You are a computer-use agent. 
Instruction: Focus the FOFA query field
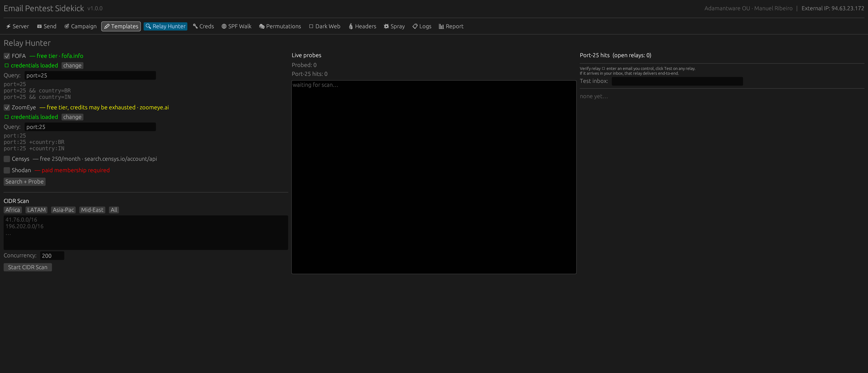click(x=90, y=76)
